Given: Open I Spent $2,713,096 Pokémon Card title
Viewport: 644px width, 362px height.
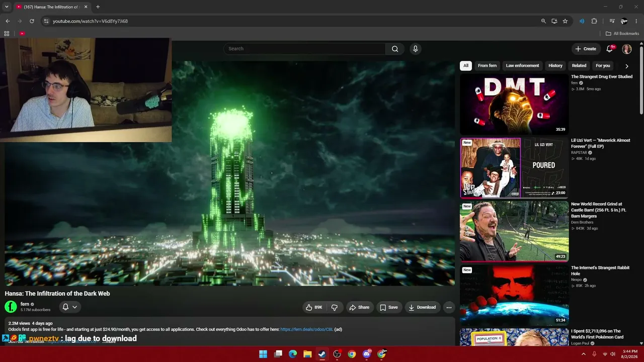Looking at the screenshot, I should click(x=597, y=334).
